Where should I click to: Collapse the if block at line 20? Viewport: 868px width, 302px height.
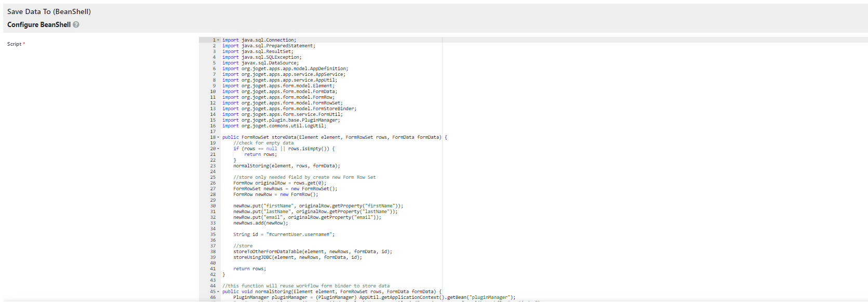(x=218, y=149)
